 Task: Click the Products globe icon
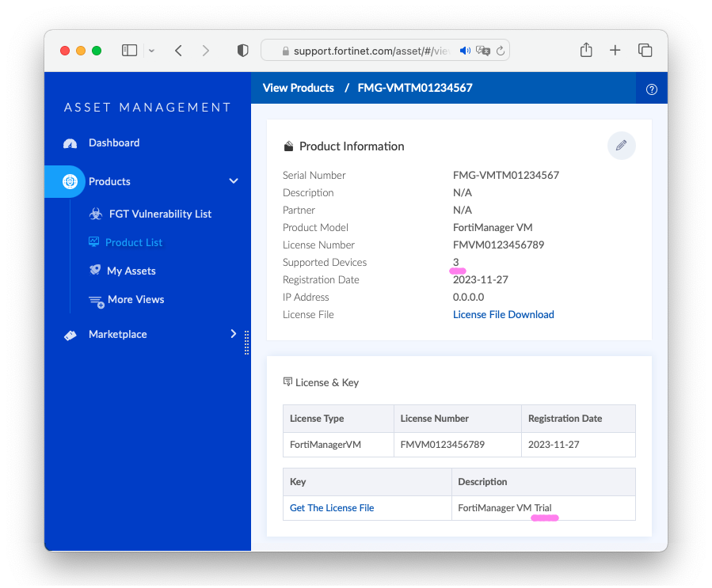point(70,181)
